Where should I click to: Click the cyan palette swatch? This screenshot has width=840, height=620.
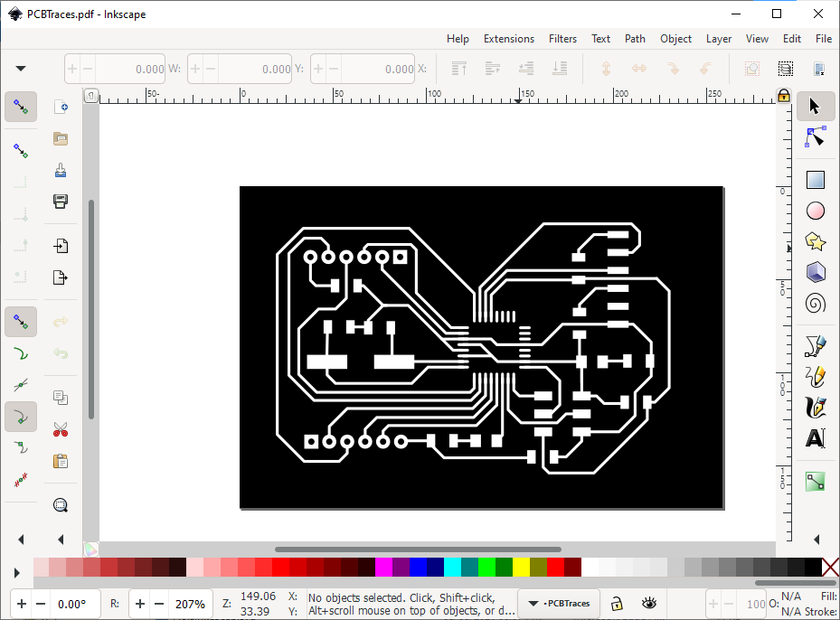(452, 567)
